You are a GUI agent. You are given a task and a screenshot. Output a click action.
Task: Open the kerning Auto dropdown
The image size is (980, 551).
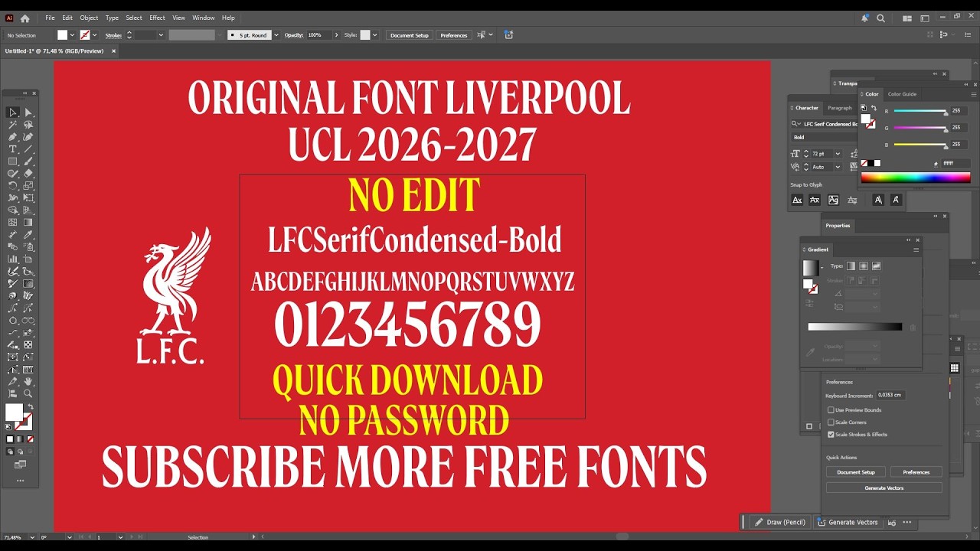tap(838, 167)
